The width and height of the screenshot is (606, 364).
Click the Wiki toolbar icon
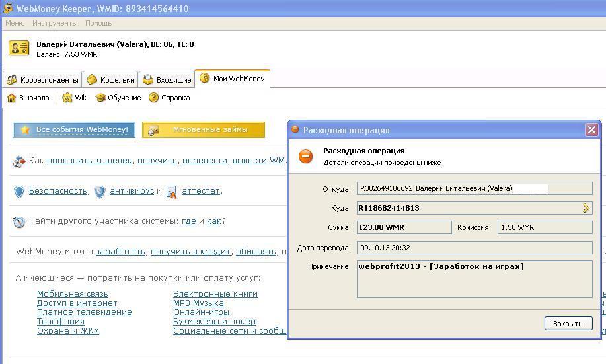67,98
